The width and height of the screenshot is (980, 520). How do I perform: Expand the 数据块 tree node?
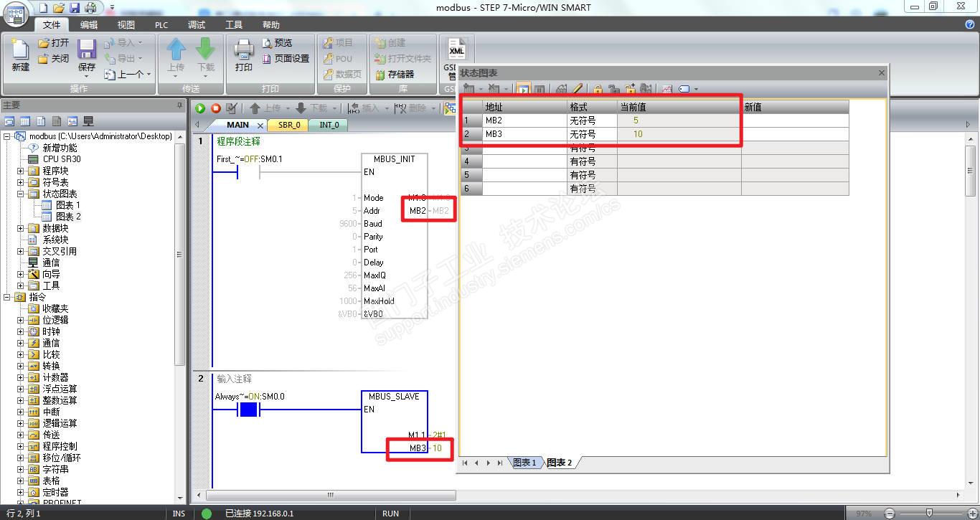(x=21, y=228)
